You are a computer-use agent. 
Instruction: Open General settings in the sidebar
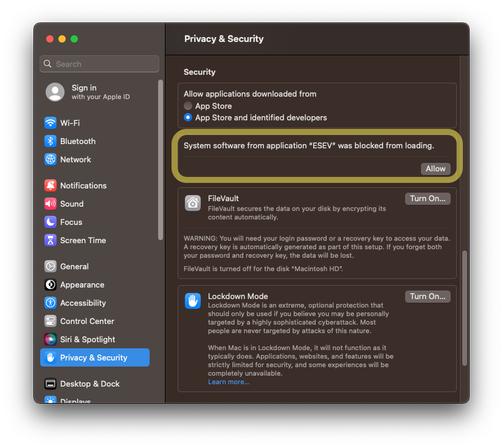[95, 266]
